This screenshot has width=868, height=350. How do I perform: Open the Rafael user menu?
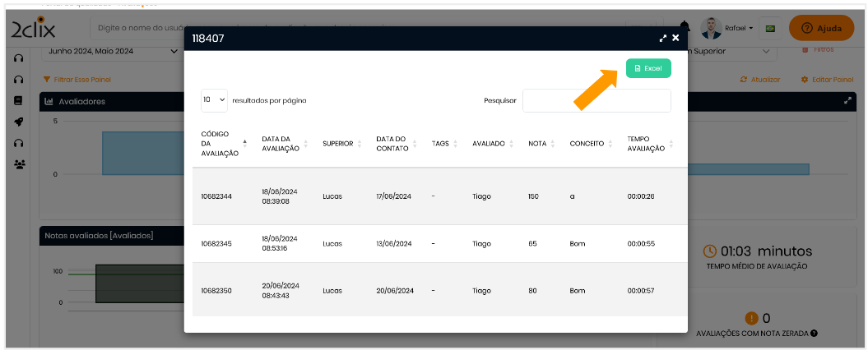[x=728, y=28]
